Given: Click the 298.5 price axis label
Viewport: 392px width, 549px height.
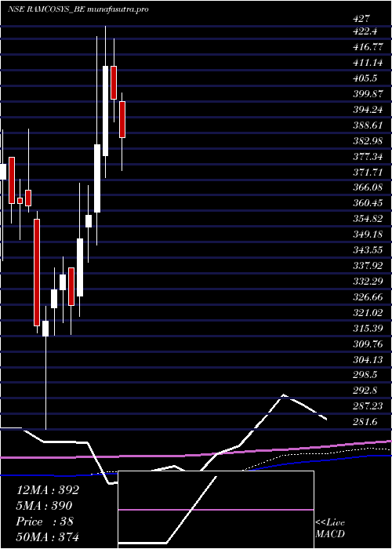Looking at the screenshot, I should (x=365, y=375).
